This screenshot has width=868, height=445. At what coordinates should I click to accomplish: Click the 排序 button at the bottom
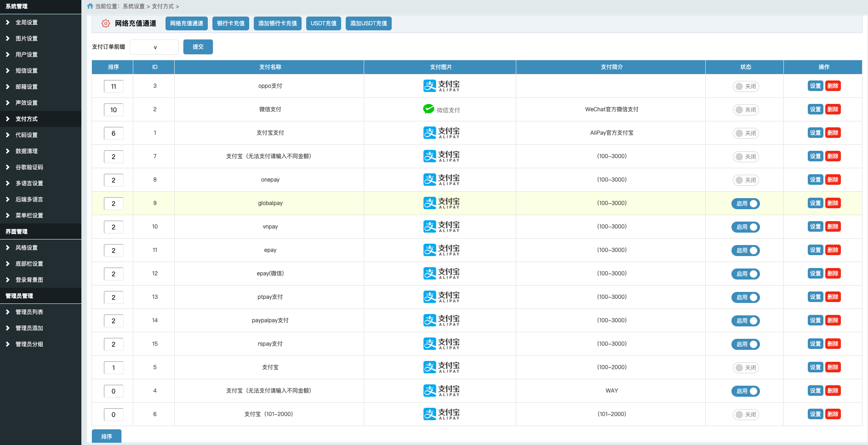(x=107, y=436)
